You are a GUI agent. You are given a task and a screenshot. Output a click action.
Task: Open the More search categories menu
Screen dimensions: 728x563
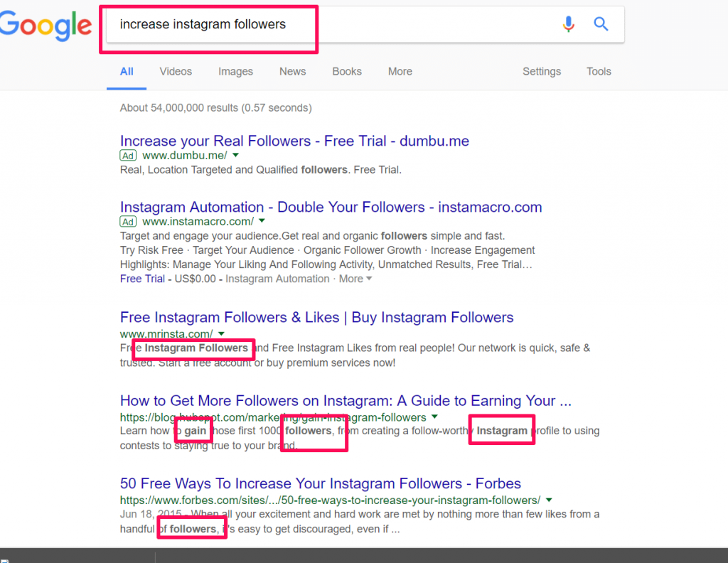(x=400, y=72)
